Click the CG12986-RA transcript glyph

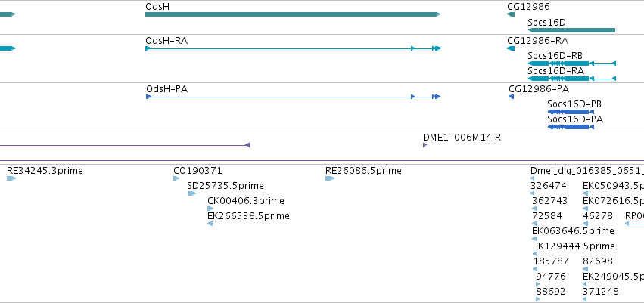point(511,48)
